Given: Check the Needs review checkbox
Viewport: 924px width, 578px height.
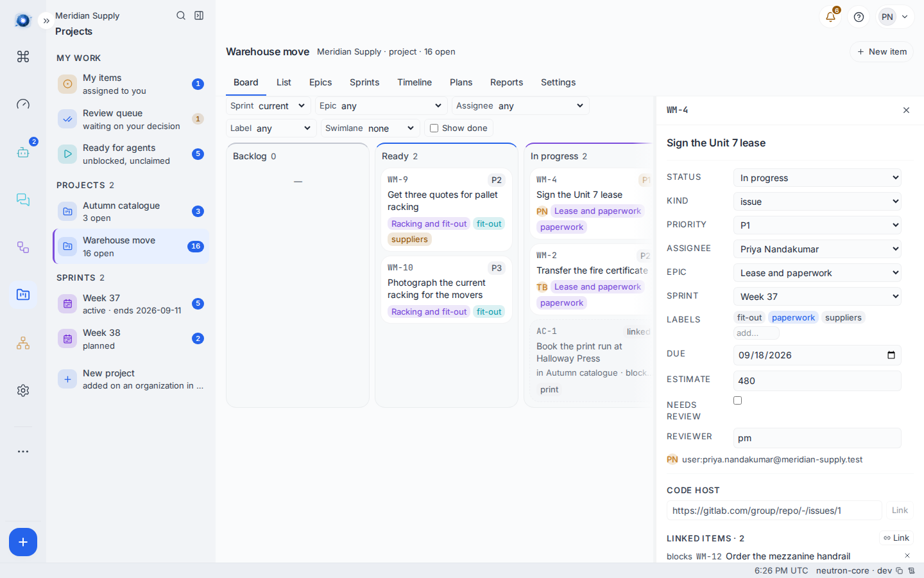Looking at the screenshot, I should [x=737, y=400].
